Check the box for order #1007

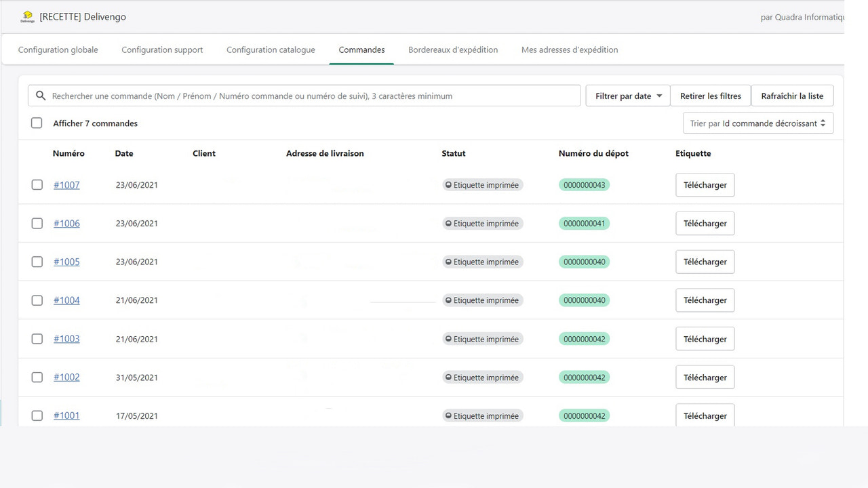(x=37, y=185)
